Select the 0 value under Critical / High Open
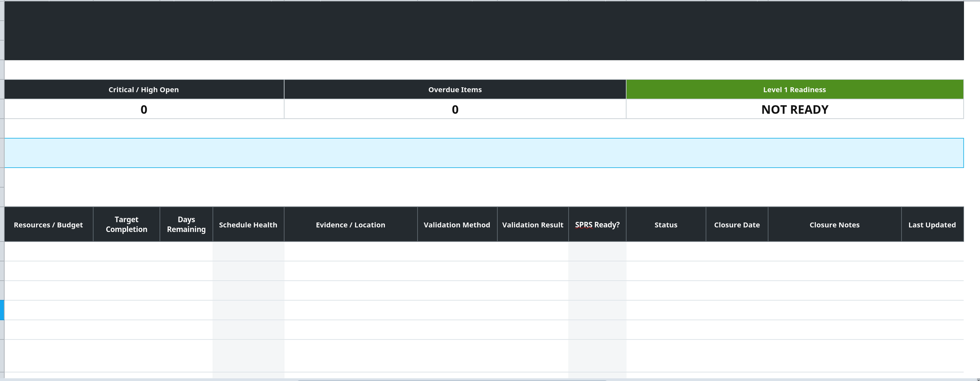This screenshot has height=381, width=980. 144,109
